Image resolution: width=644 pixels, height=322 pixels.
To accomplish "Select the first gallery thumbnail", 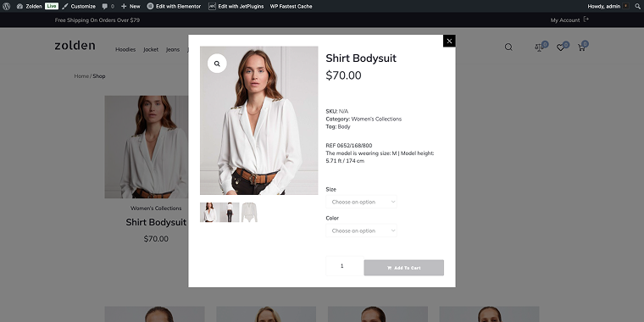I will coord(209,213).
